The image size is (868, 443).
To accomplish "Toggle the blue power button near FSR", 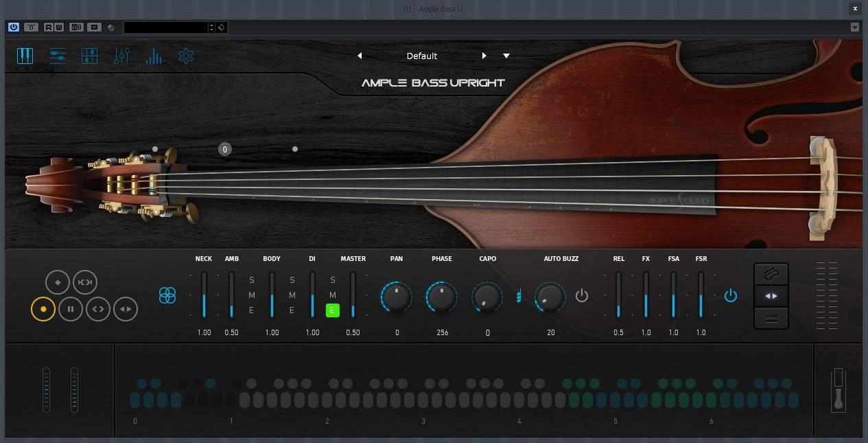I will point(731,296).
